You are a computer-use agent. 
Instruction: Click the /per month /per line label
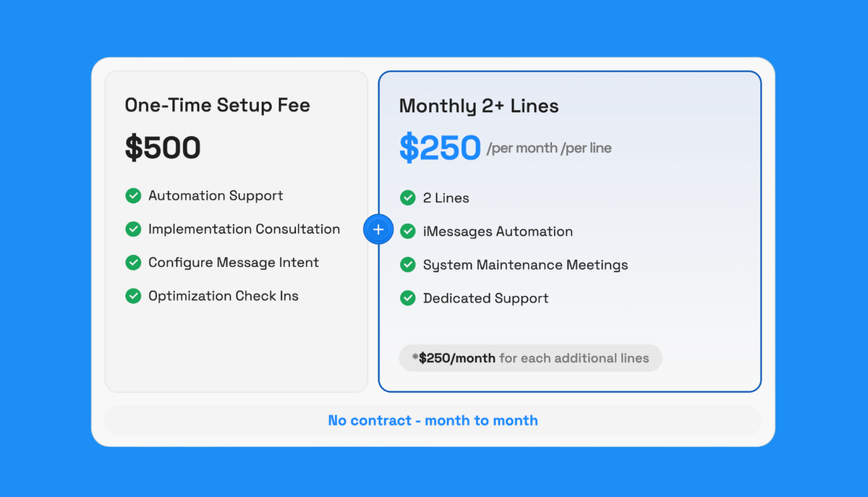point(549,148)
